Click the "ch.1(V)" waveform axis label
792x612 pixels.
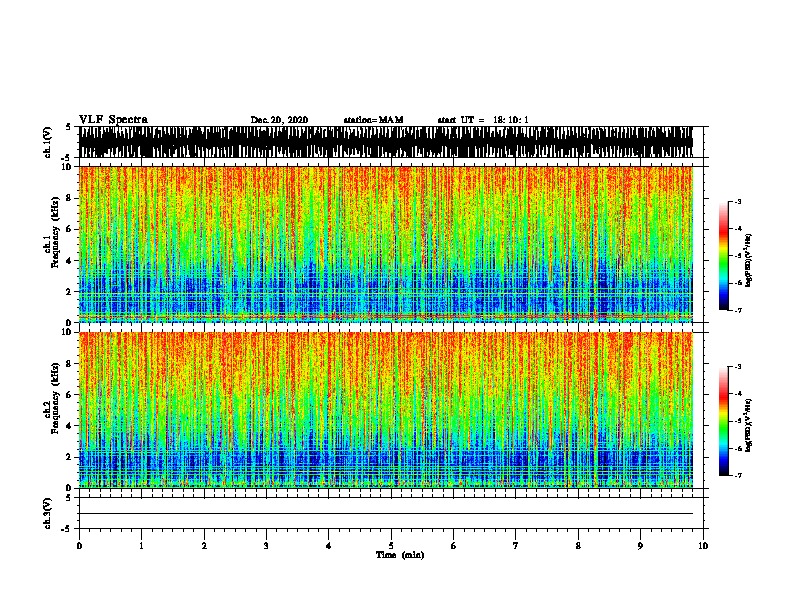(48, 142)
